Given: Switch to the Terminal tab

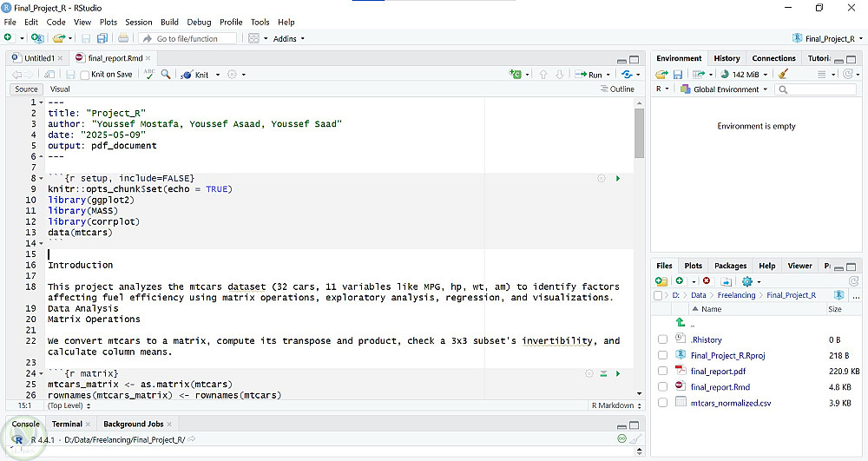Looking at the screenshot, I should pyautogui.click(x=67, y=424).
